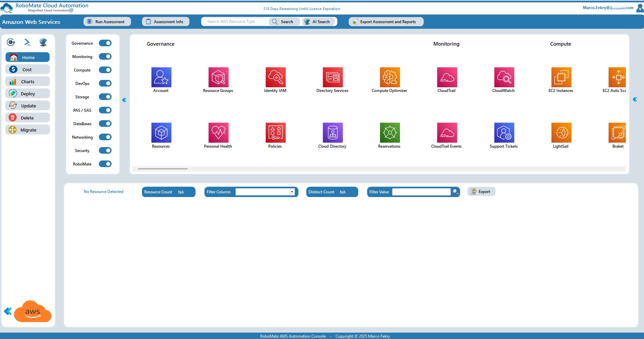The image size is (644, 339).
Task: Select the Deploy menu item
Action: coord(28,94)
